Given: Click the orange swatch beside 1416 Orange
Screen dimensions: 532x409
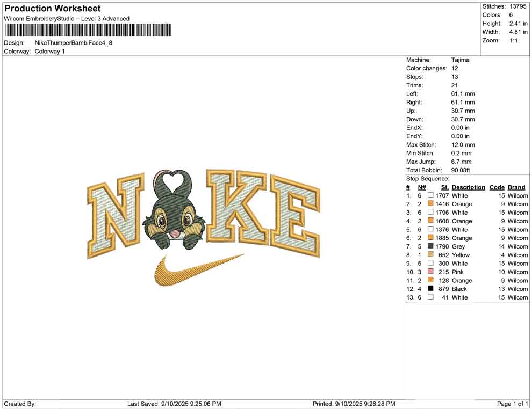Looking at the screenshot, I should click(430, 203).
